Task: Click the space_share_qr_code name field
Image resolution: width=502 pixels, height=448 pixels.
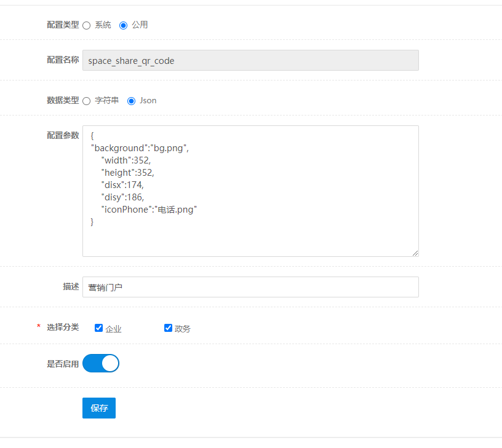Action: click(x=250, y=60)
